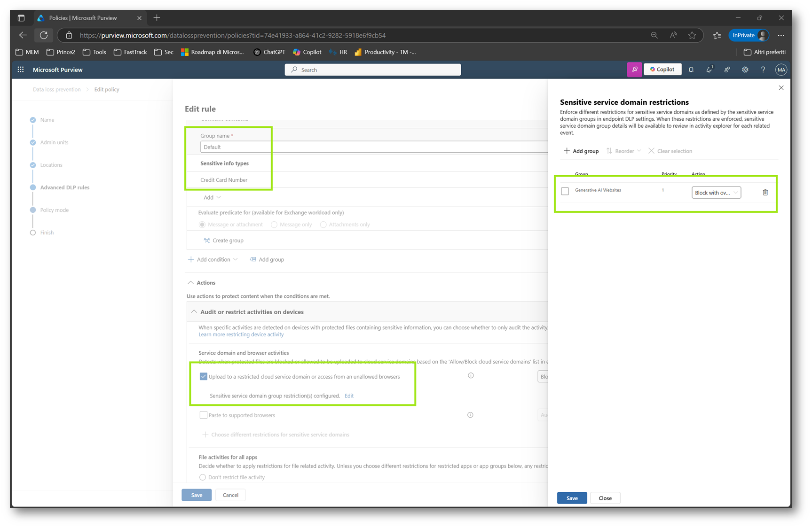Click the browser address bar URL
This screenshot has width=812, height=528.
click(x=233, y=35)
